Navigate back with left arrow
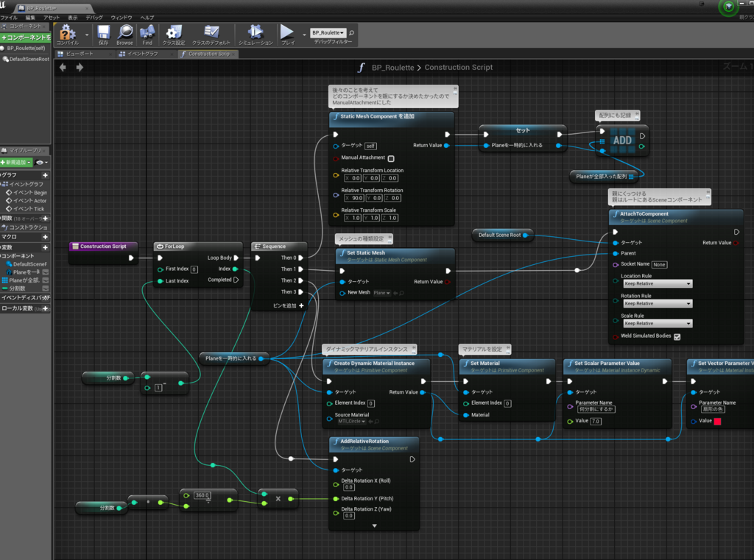 63,67
